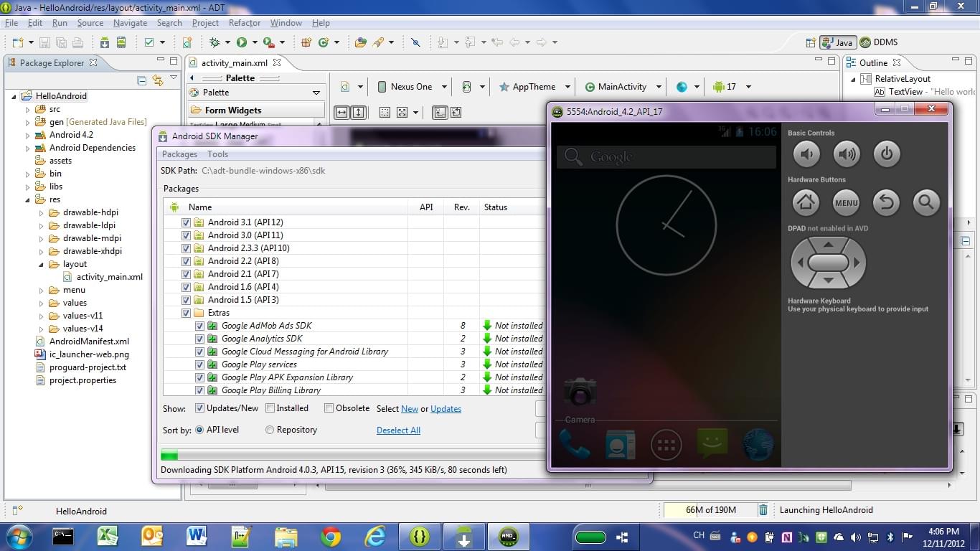980x551 pixels.
Task: Expand the src folder in Package Explorer
Action: [x=28, y=109]
